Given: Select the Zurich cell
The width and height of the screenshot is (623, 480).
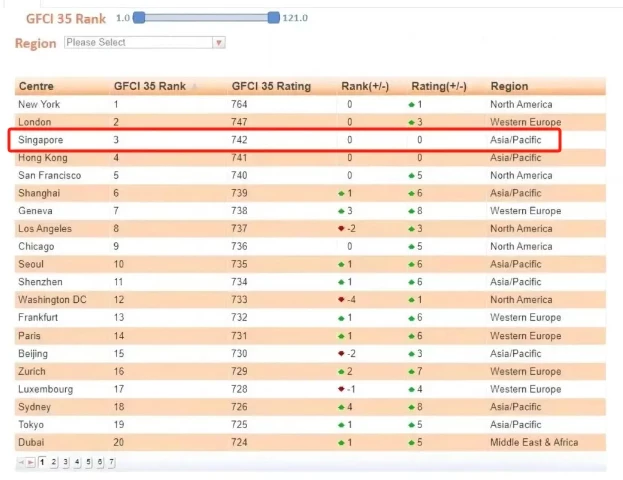Looking at the screenshot, I should coord(32,372).
